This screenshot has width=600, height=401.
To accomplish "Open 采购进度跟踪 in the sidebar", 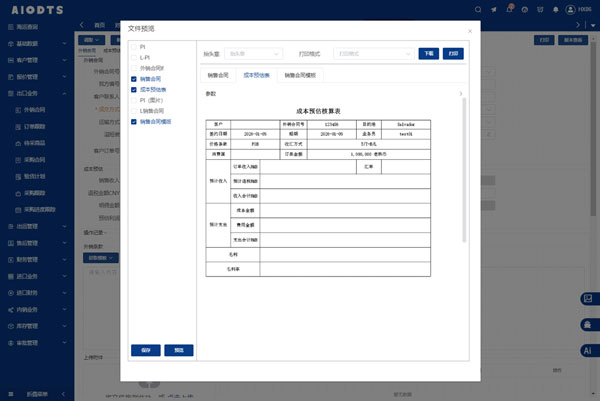I will (39, 210).
